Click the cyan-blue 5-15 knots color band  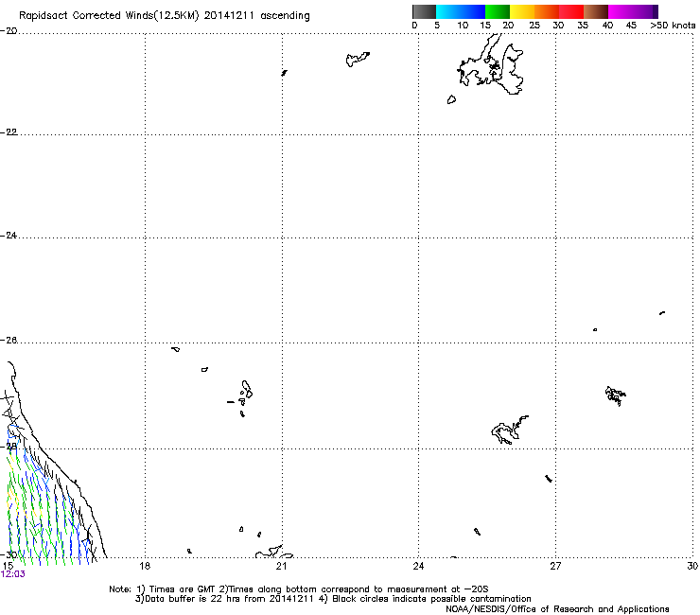pos(461,12)
